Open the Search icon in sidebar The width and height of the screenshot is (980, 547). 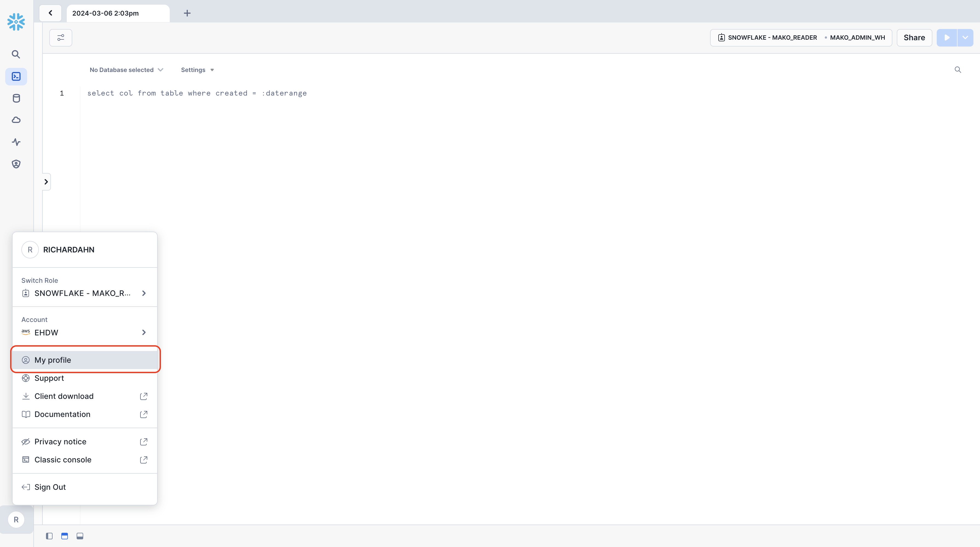tap(16, 54)
